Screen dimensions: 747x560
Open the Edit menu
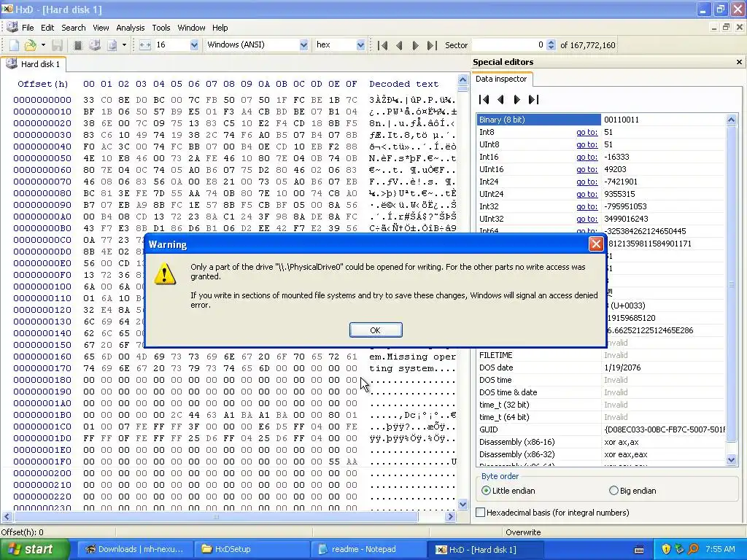[47, 28]
